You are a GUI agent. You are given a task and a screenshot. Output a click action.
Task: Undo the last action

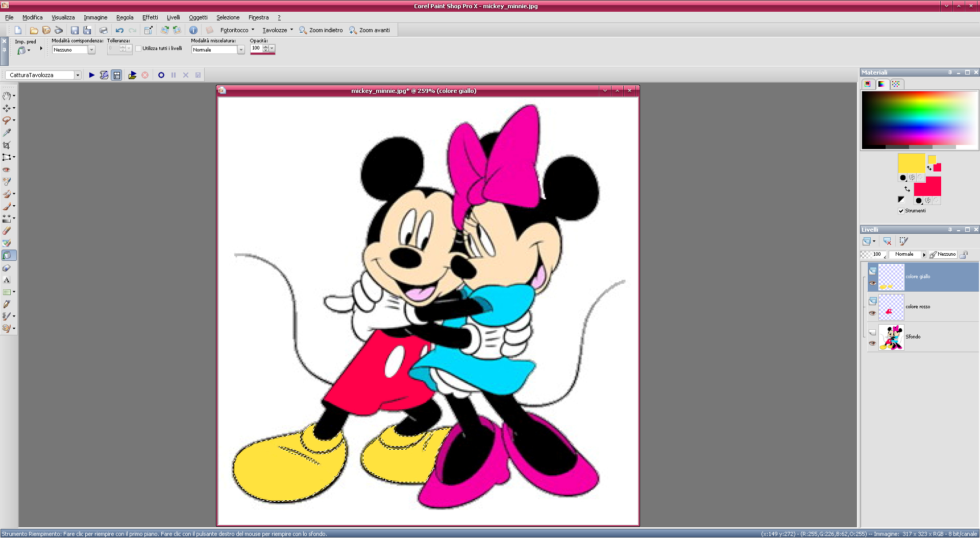pyautogui.click(x=119, y=30)
